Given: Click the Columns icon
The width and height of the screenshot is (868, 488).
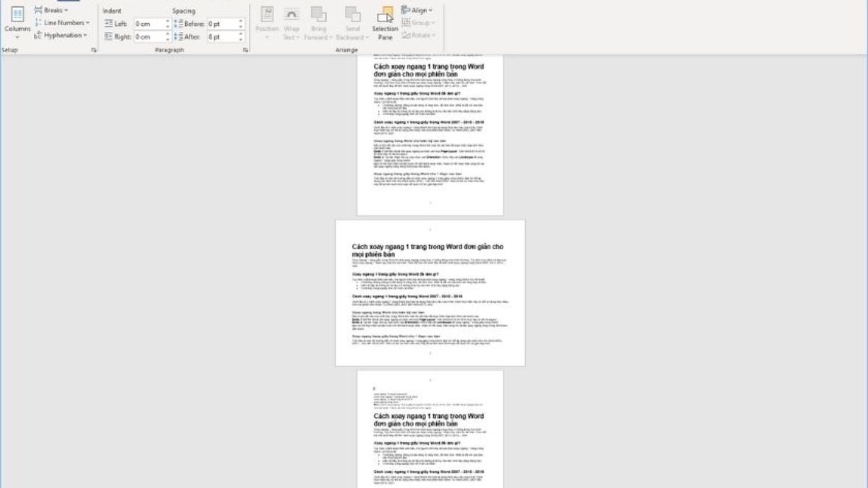Looking at the screenshot, I should (17, 14).
